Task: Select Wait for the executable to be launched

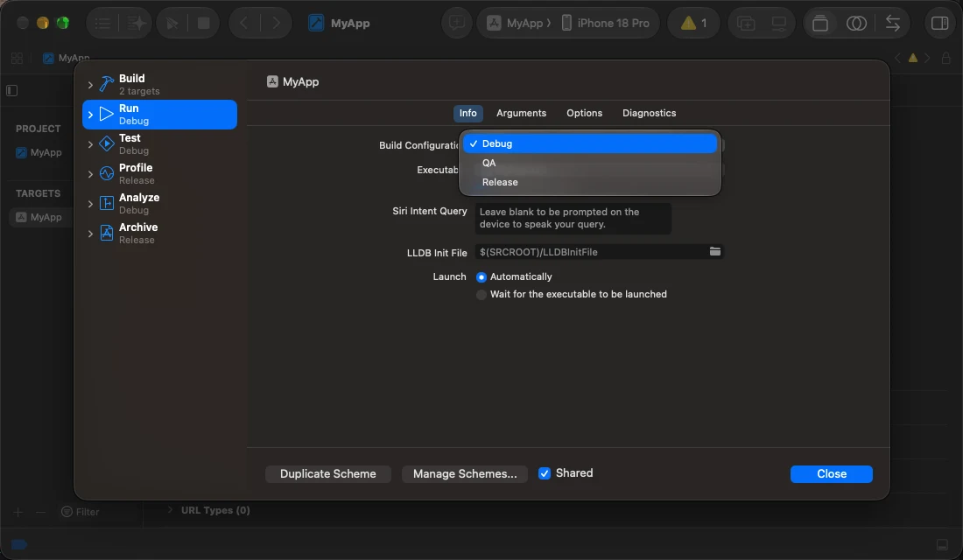Action: tap(481, 295)
